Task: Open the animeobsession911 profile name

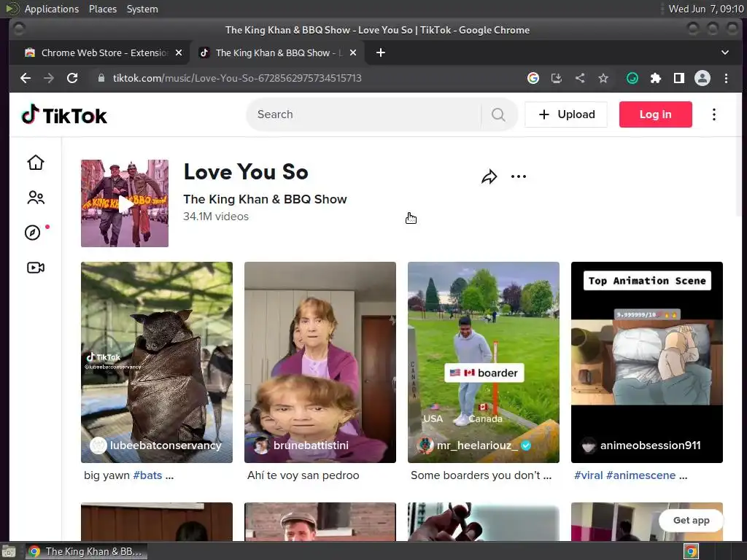Action: (650, 446)
